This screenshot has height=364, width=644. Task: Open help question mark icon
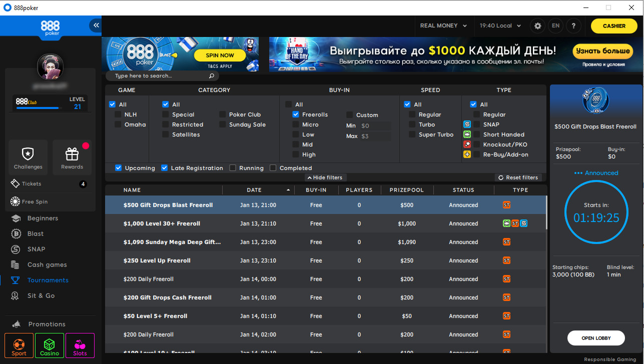pyautogui.click(x=573, y=26)
